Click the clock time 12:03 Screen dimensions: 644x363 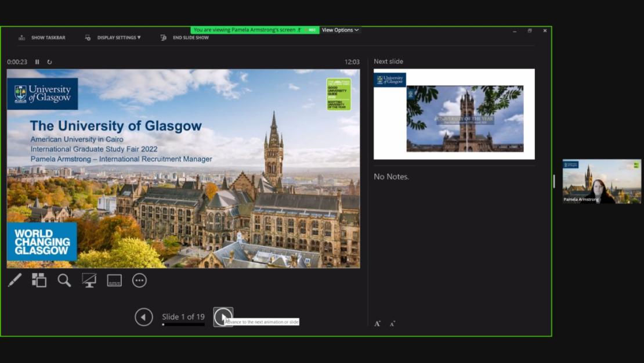click(x=352, y=62)
